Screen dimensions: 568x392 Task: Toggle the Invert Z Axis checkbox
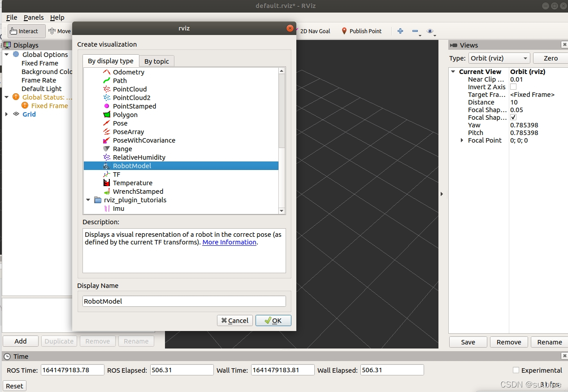(x=513, y=87)
